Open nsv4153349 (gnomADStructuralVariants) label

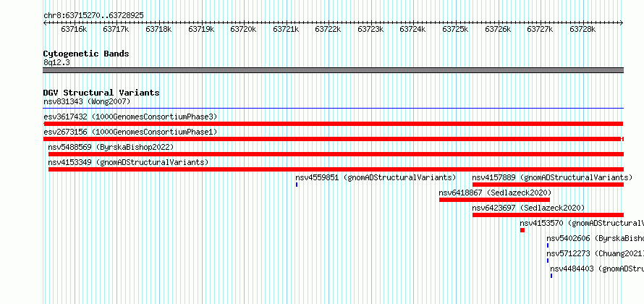click(128, 162)
